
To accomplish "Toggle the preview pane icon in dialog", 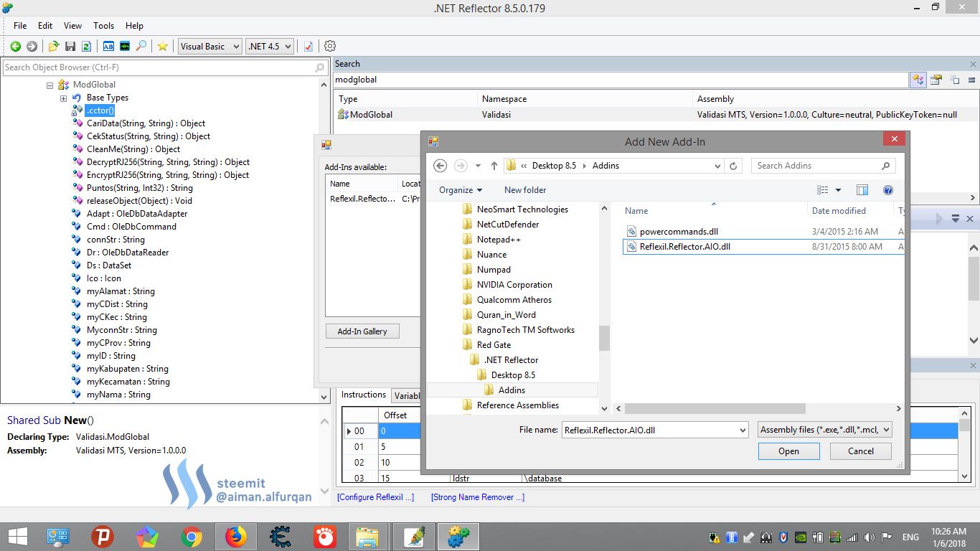I will (862, 190).
